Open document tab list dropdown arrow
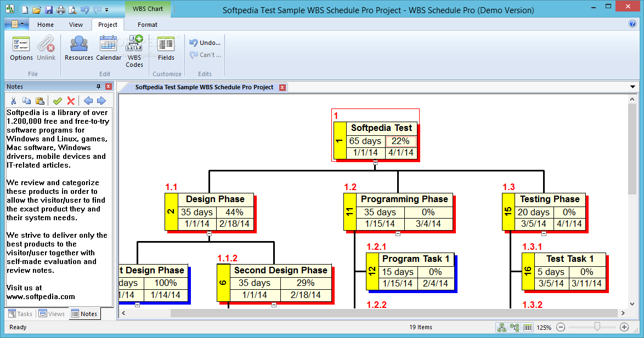Screen dimensions: 644x338 coord(632,87)
